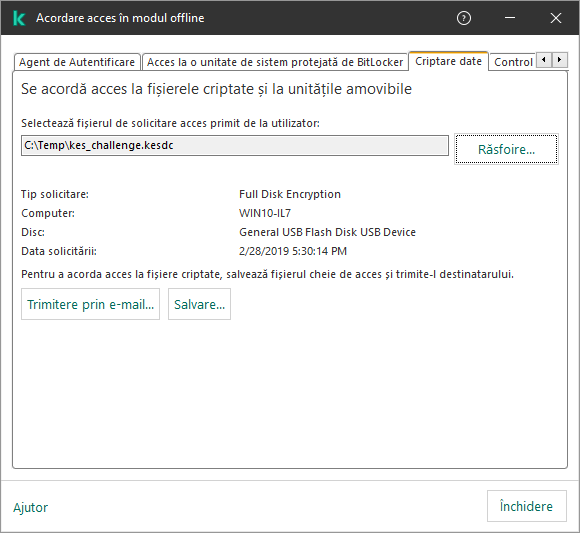Viewport: 580px width, 533px height.
Task: Open help via the question mark icon
Action: pos(463,18)
